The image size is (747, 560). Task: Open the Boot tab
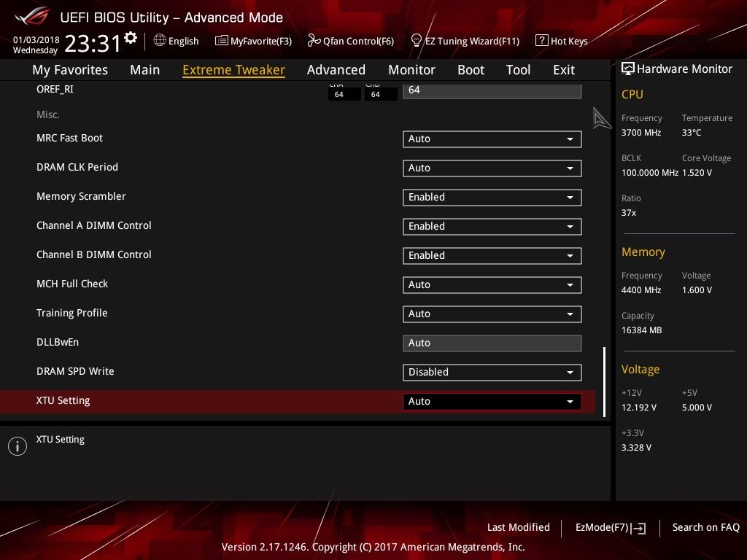coord(471,70)
